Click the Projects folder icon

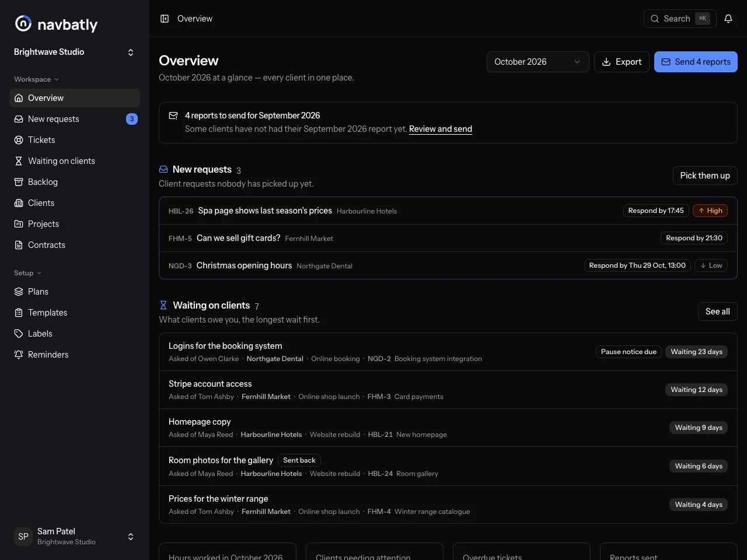point(19,224)
